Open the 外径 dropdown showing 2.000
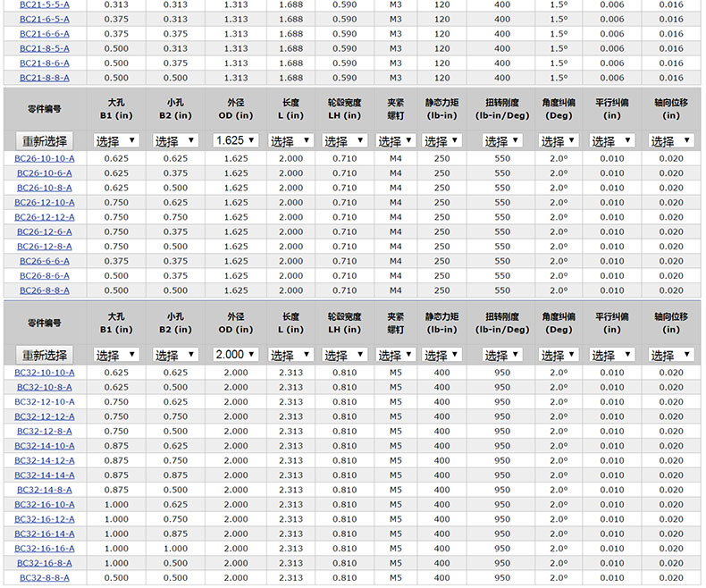This screenshot has width=706, height=588. coord(236,355)
